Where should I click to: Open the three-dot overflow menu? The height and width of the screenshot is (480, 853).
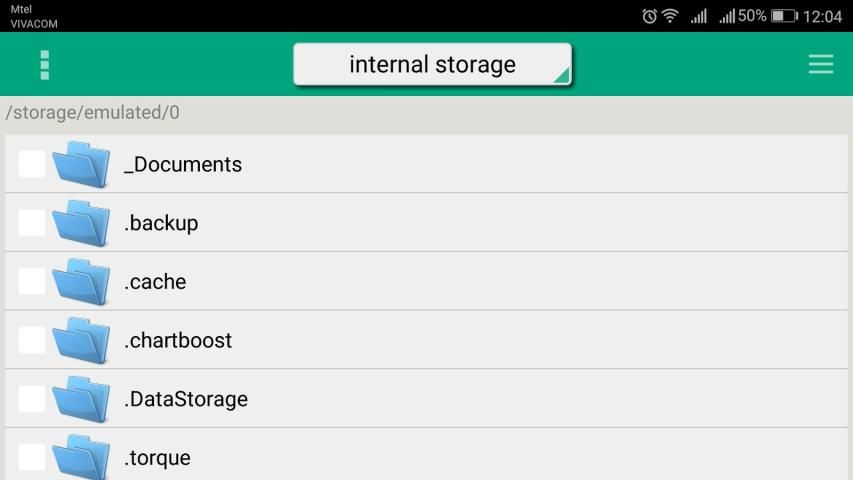coord(44,64)
